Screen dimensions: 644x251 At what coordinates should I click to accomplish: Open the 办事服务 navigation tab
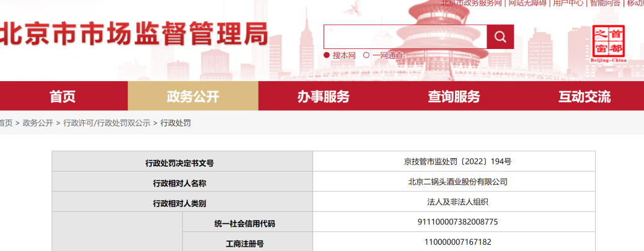tap(323, 97)
